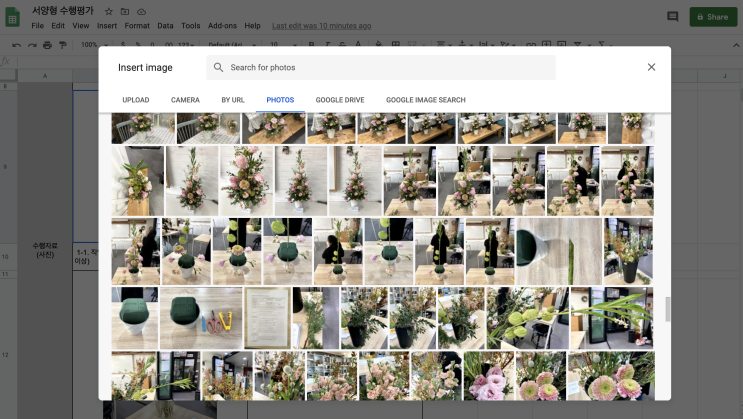Select row header 12 in the sheet
Image resolution: width=743 pixels, height=419 pixels.
5,355
